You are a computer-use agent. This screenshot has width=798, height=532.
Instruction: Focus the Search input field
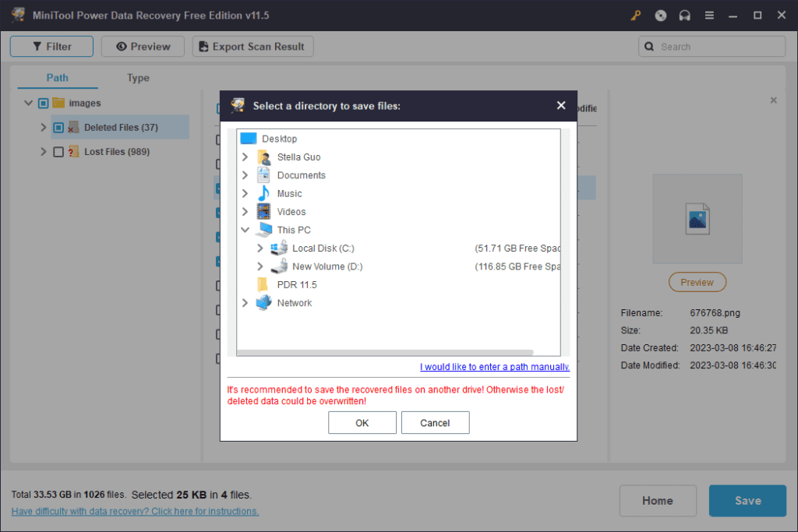click(712, 46)
